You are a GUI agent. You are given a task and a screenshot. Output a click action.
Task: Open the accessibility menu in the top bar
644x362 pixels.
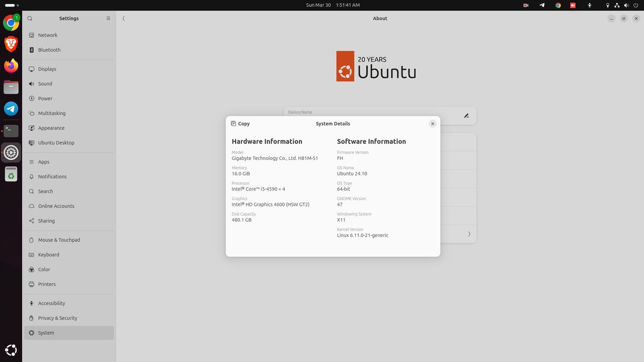tap(590, 5)
